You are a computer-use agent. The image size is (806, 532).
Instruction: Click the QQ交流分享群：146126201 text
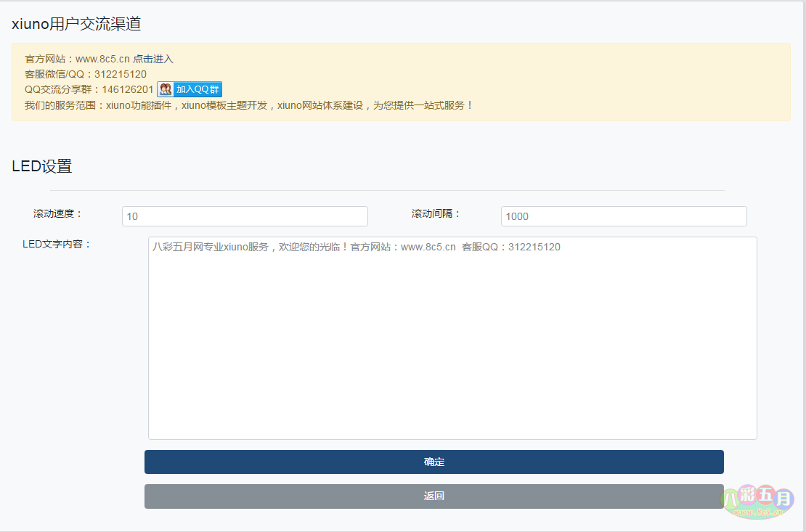pyautogui.click(x=89, y=89)
